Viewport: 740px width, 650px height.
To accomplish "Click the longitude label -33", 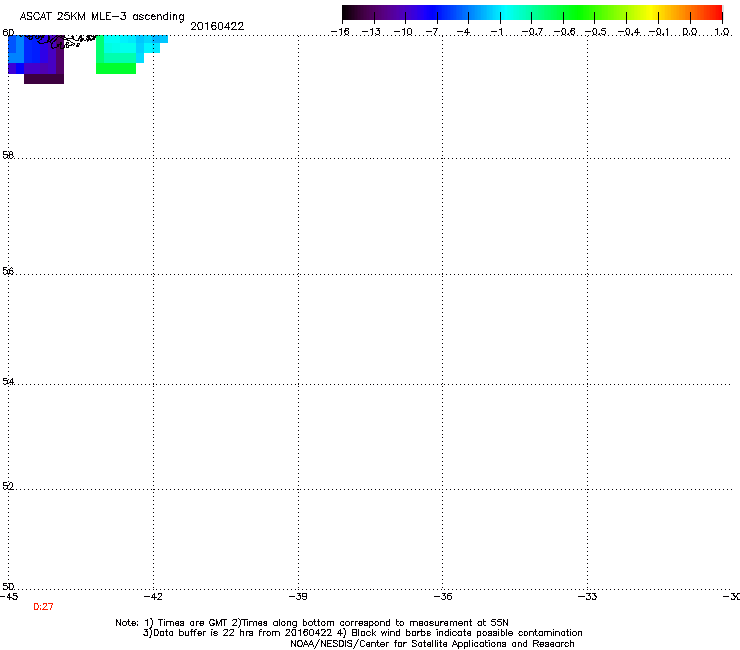I will tap(588, 597).
